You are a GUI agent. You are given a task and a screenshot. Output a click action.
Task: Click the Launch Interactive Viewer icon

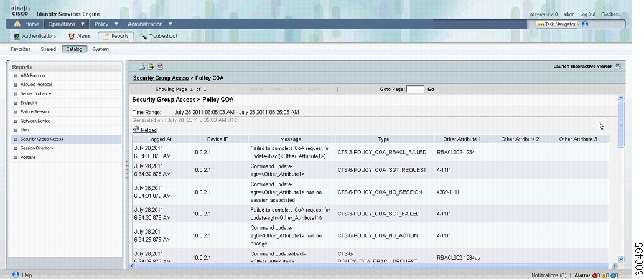click(x=617, y=66)
